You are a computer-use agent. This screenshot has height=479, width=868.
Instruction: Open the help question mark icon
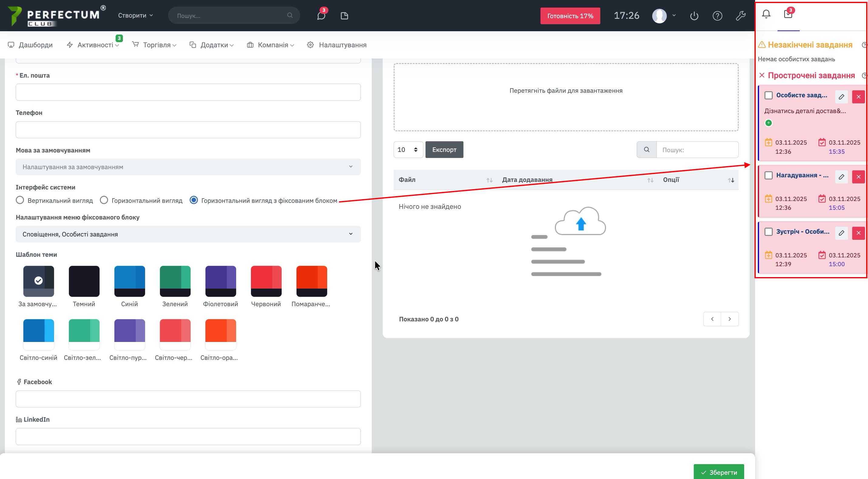tap(717, 15)
